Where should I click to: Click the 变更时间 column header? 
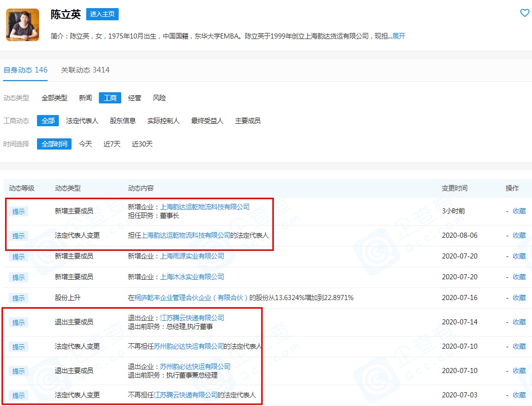(454, 188)
